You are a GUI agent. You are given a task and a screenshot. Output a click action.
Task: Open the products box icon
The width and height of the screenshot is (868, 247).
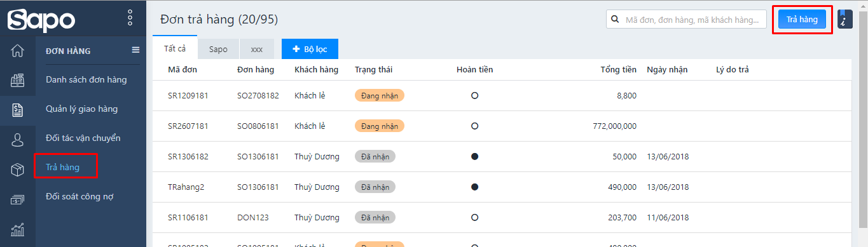(x=18, y=170)
